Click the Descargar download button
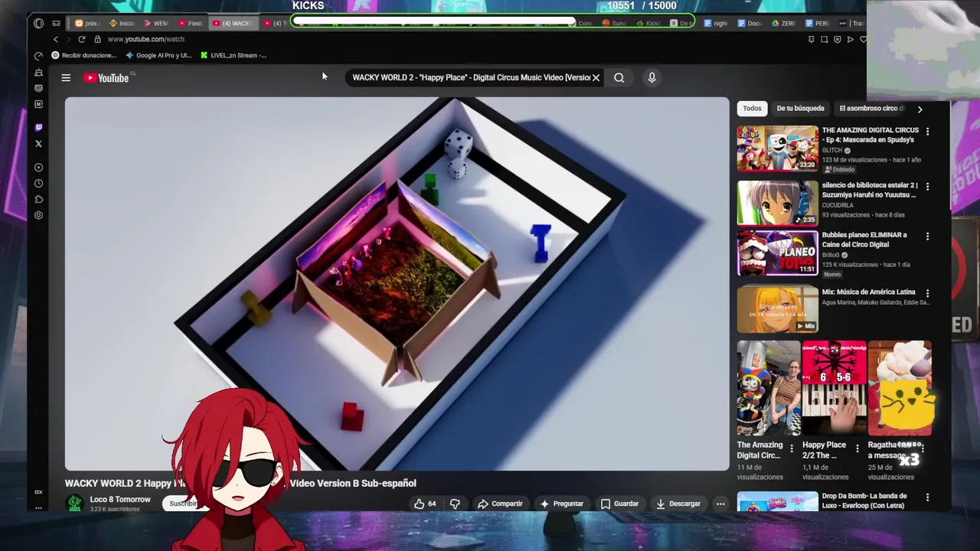 tap(678, 504)
